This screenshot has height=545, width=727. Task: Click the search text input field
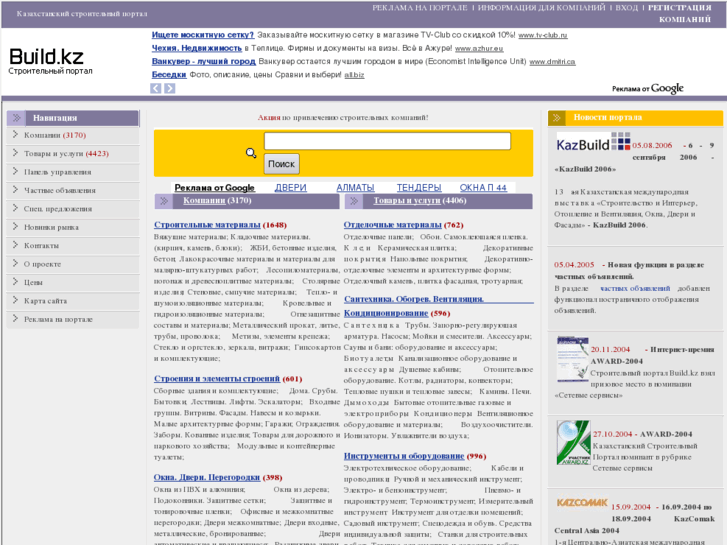pos(387,141)
